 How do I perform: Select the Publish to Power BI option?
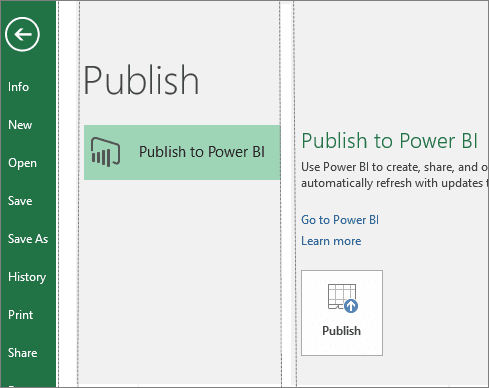point(182,152)
